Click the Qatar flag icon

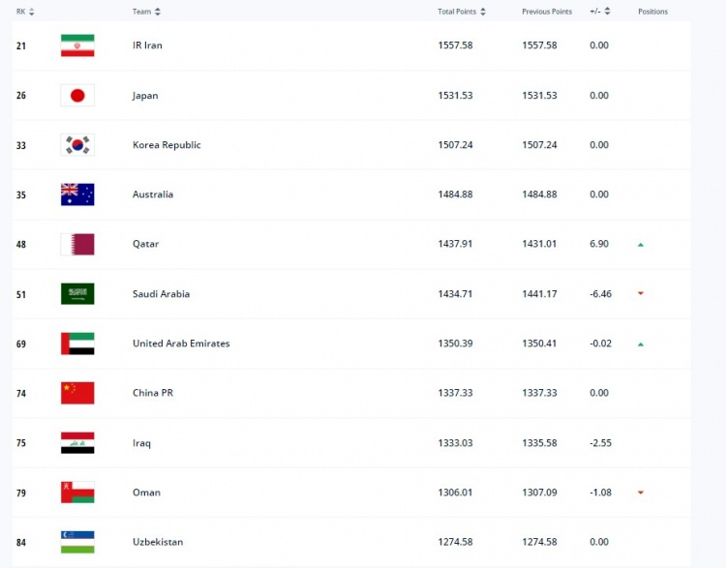pyautogui.click(x=77, y=244)
